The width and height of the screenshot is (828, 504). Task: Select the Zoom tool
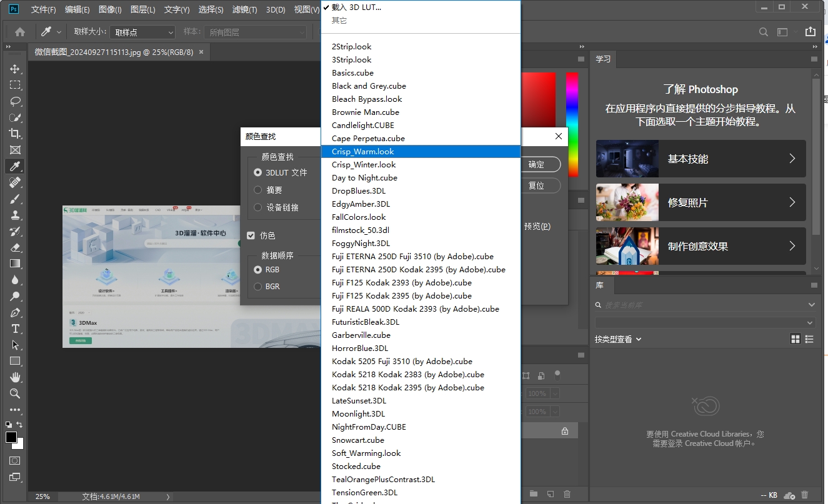pyautogui.click(x=15, y=393)
